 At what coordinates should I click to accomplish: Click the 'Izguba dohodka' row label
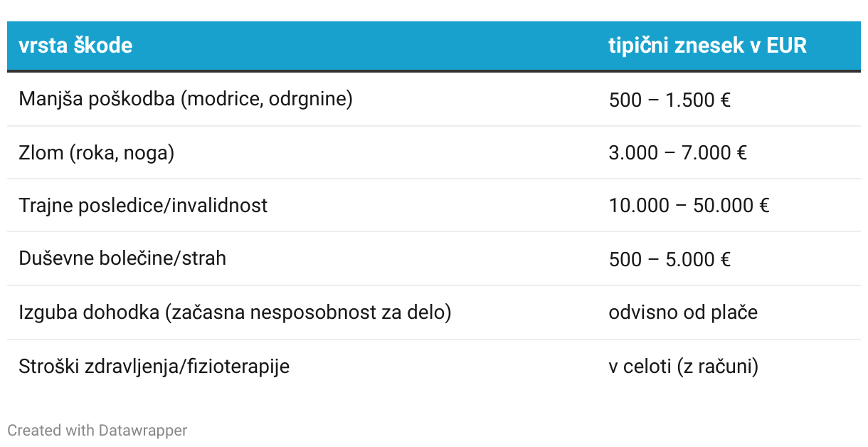point(89,312)
